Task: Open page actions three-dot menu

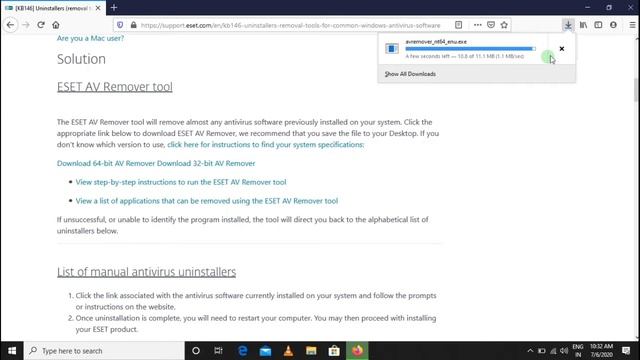Action: [x=478, y=25]
